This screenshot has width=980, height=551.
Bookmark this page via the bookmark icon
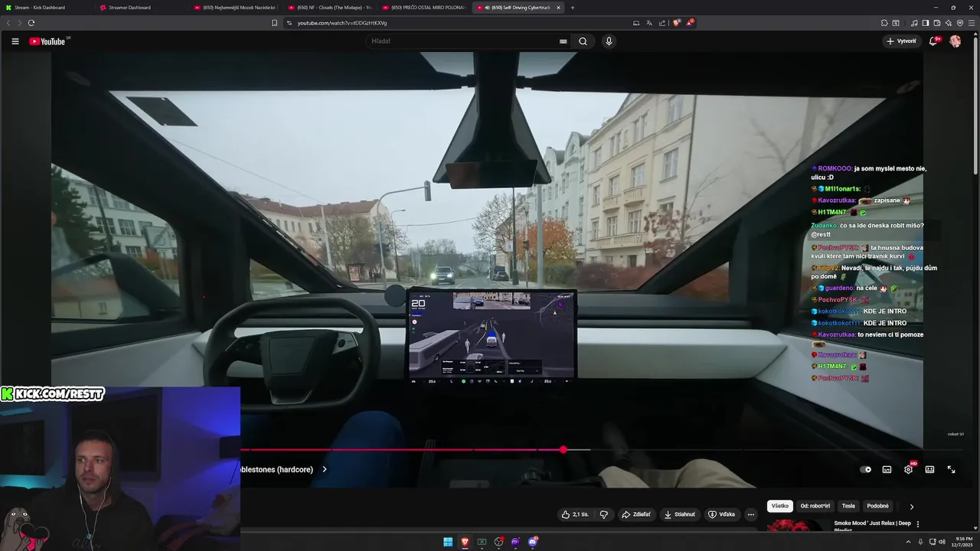point(274,23)
